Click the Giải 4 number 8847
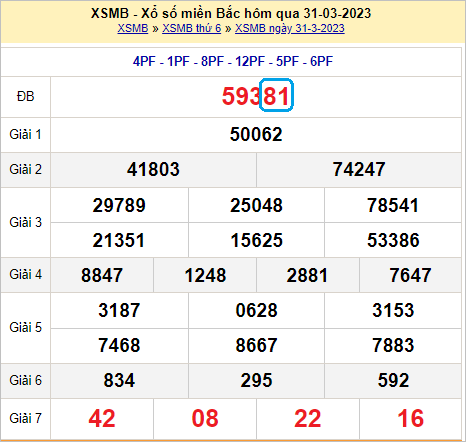 pyautogui.click(x=102, y=275)
